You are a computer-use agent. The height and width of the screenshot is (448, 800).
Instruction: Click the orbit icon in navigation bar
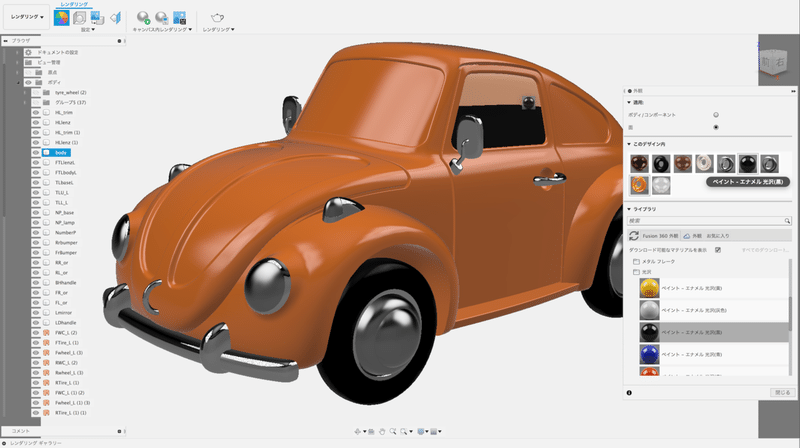pos(358,432)
